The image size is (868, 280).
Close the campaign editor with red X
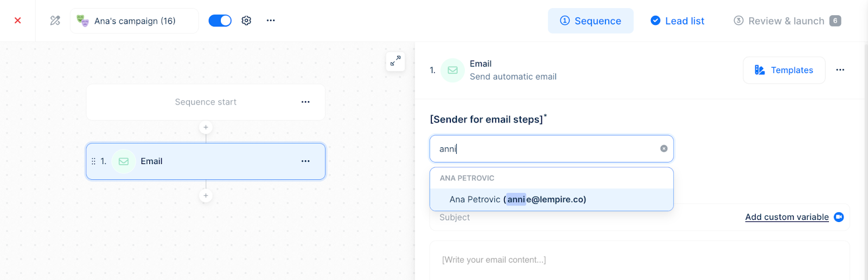tap(18, 21)
